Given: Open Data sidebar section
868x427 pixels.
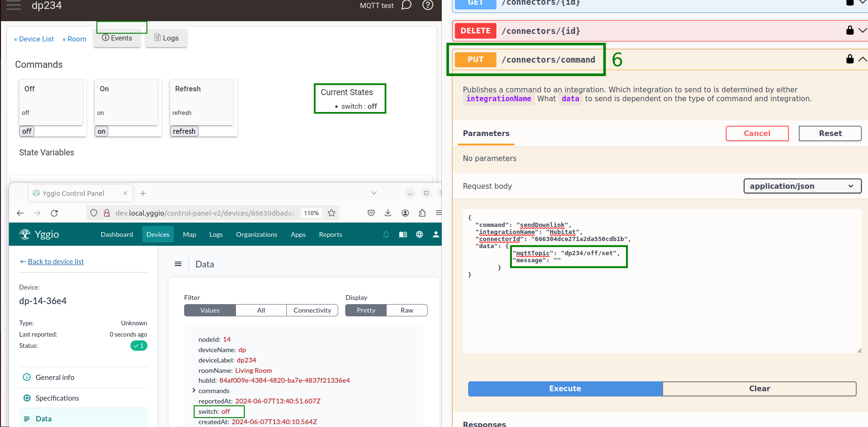Looking at the screenshot, I should point(83,419).
